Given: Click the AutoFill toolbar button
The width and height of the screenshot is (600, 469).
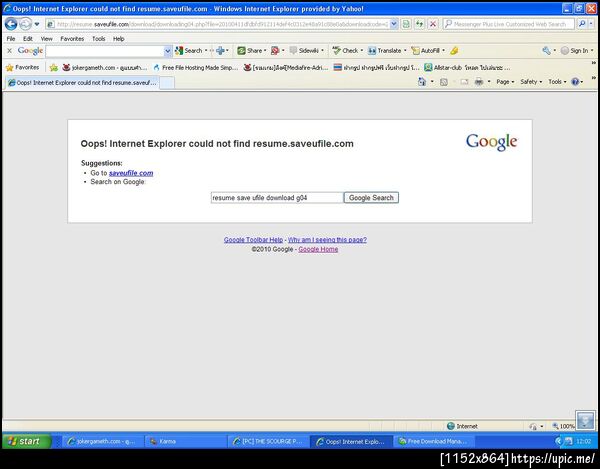Looking at the screenshot, I should 426,50.
